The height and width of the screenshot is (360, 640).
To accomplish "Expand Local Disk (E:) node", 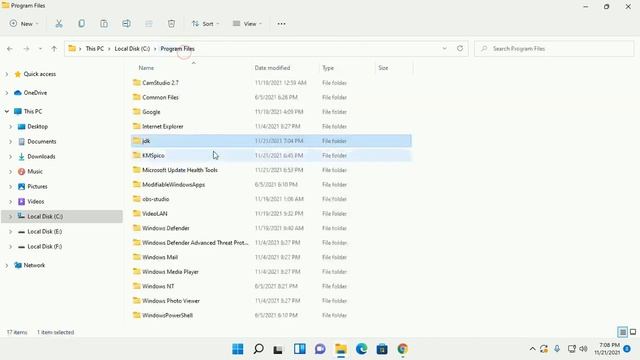I will pyautogui.click(x=11, y=231).
